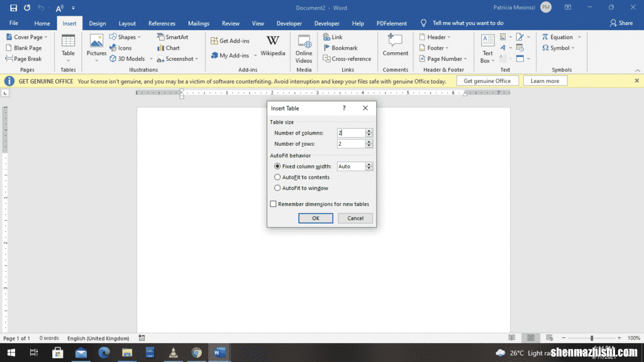Switch to Web Layout view in status bar

coord(550,337)
